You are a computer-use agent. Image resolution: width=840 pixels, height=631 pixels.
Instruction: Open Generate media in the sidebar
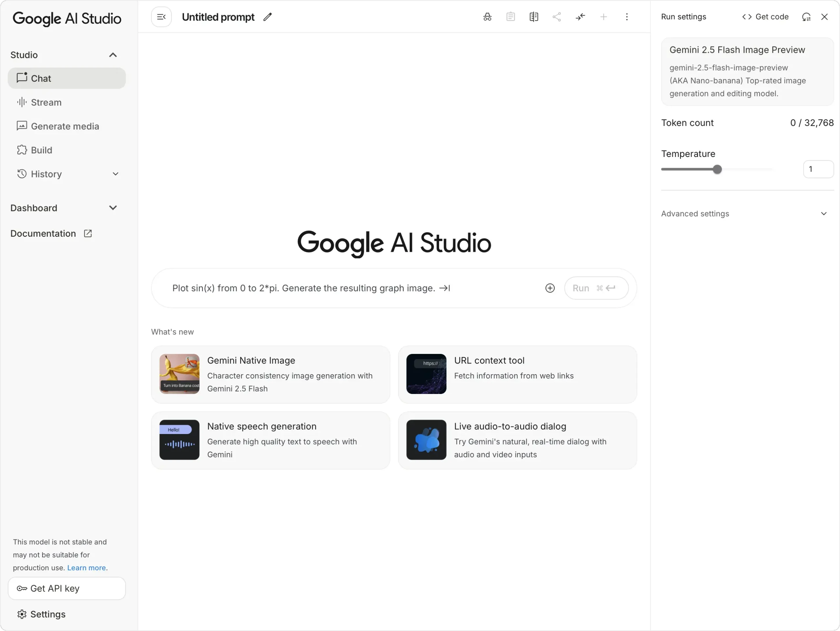click(x=67, y=126)
